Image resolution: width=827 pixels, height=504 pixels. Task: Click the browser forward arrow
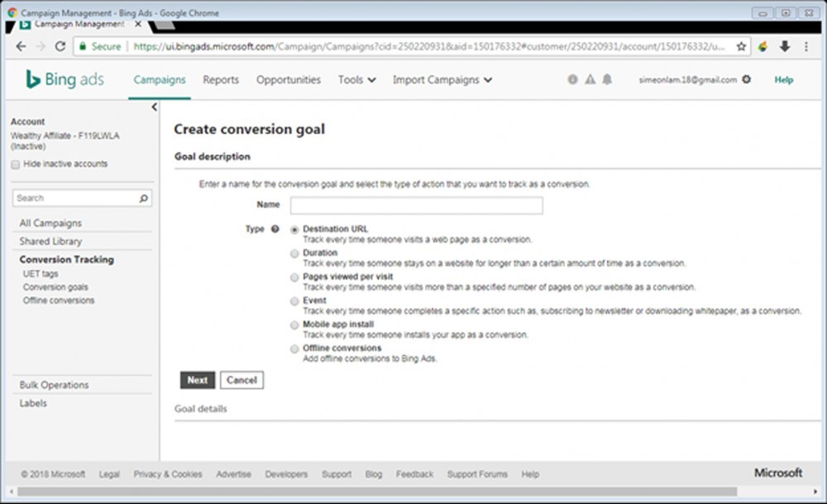pos(41,46)
